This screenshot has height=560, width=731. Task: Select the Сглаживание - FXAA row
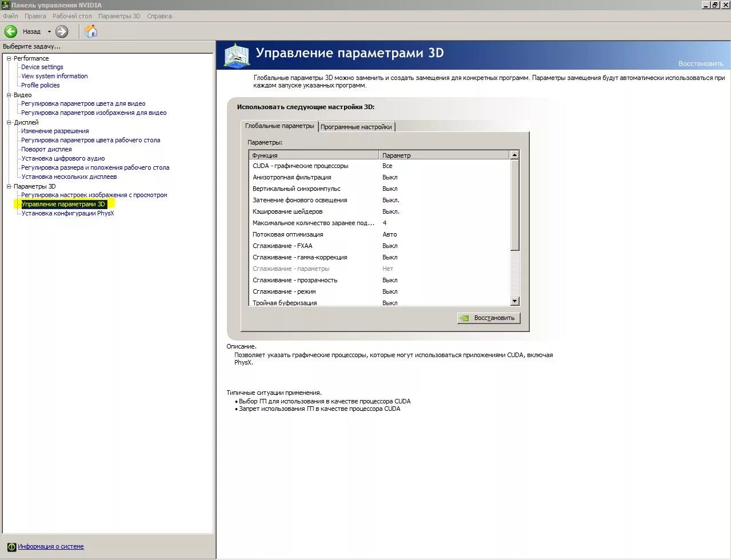[380, 246]
